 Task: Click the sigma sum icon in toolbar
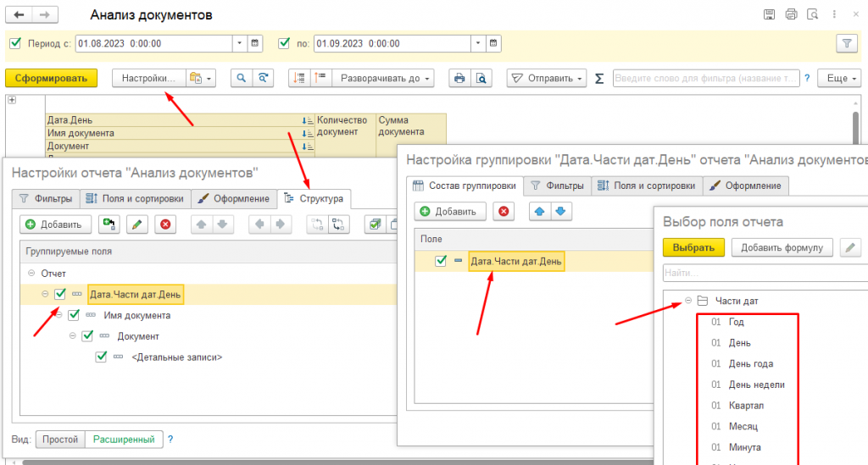[599, 78]
